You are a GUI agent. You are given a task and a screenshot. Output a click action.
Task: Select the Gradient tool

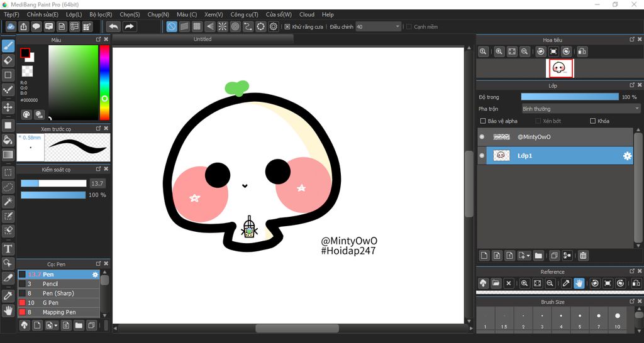click(8, 155)
